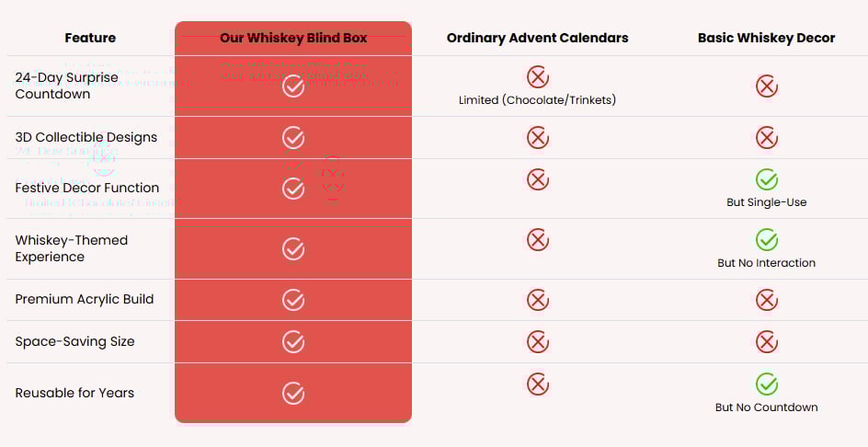Viewport: 868px width, 447px height.
Task: Click green check for Basic Decor's Reusable for Years
Action: pos(767,384)
